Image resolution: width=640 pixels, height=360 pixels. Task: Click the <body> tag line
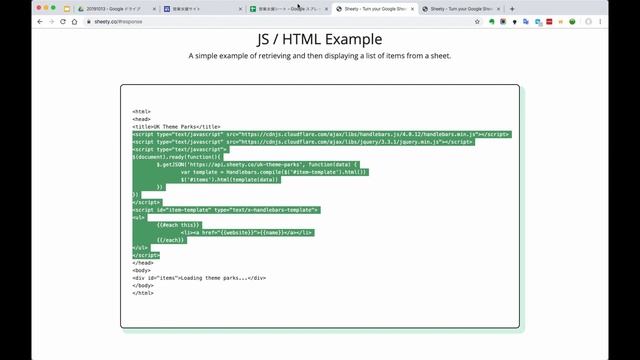tap(141, 271)
